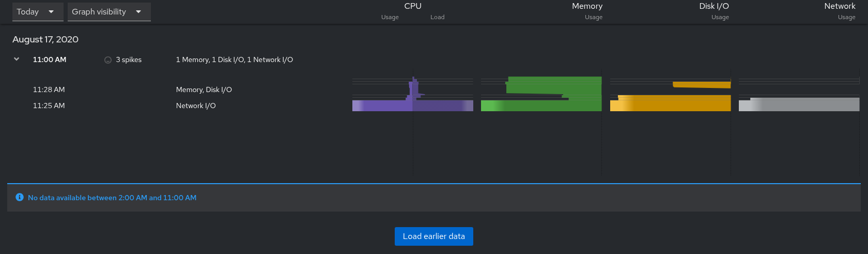Click the Memory column header
The height and width of the screenshot is (254, 868).
587,6
